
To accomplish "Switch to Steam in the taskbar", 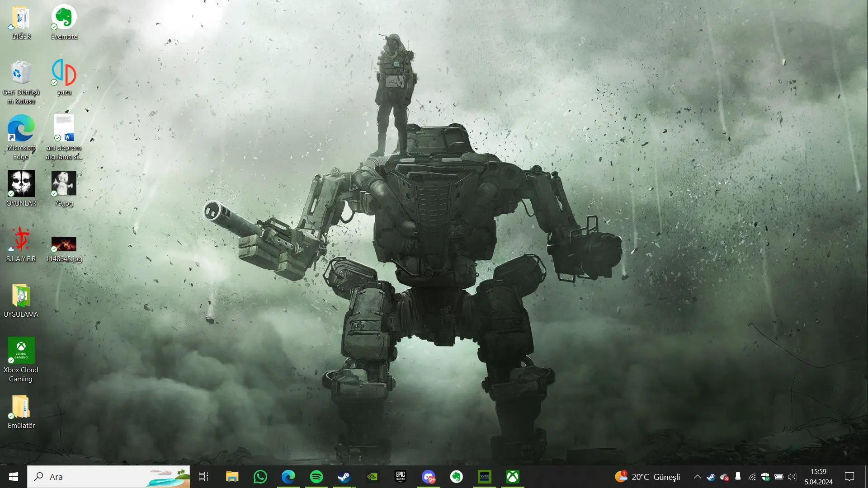I will 344,477.
